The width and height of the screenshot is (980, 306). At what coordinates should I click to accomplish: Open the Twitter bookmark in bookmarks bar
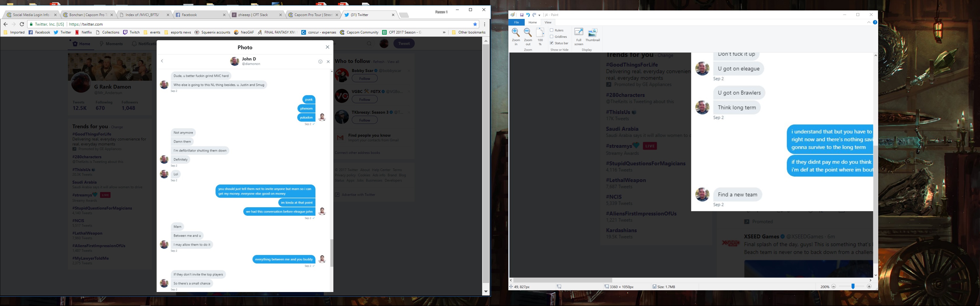click(x=62, y=32)
